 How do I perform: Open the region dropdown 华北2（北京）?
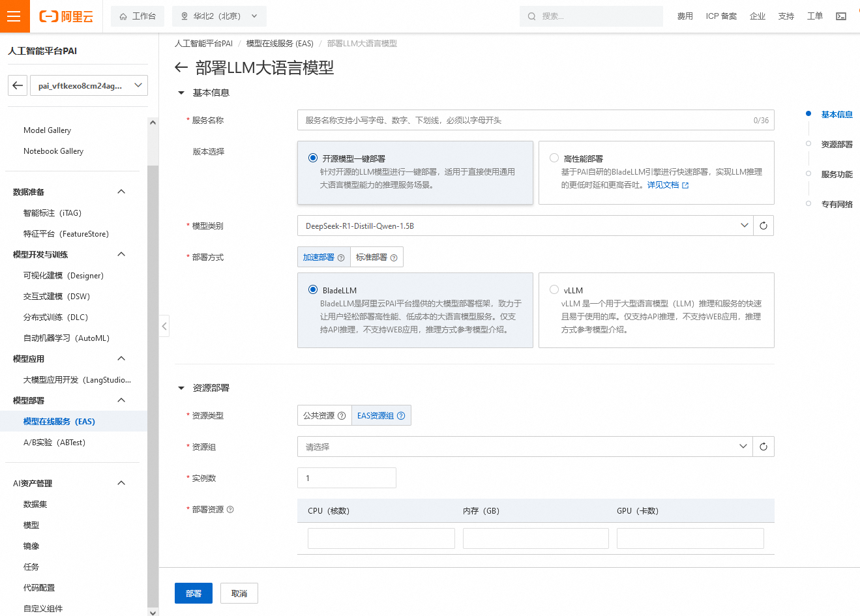219,16
